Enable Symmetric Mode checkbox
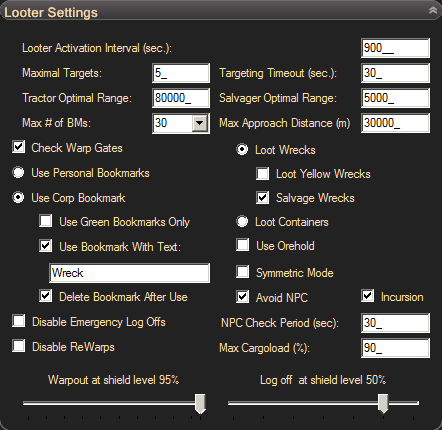This screenshot has height=430, width=442. (243, 272)
